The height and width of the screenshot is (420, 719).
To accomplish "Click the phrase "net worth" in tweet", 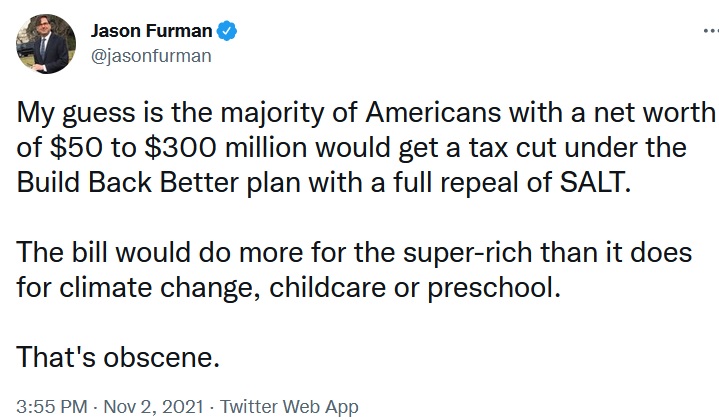I will point(654,112).
